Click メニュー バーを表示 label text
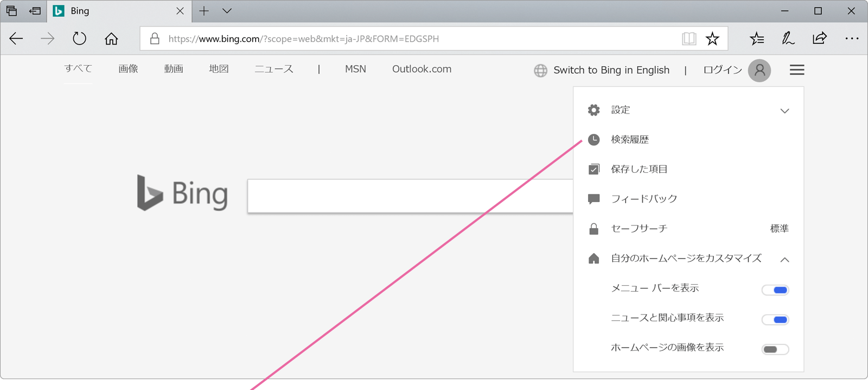The image size is (868, 390). [655, 288]
